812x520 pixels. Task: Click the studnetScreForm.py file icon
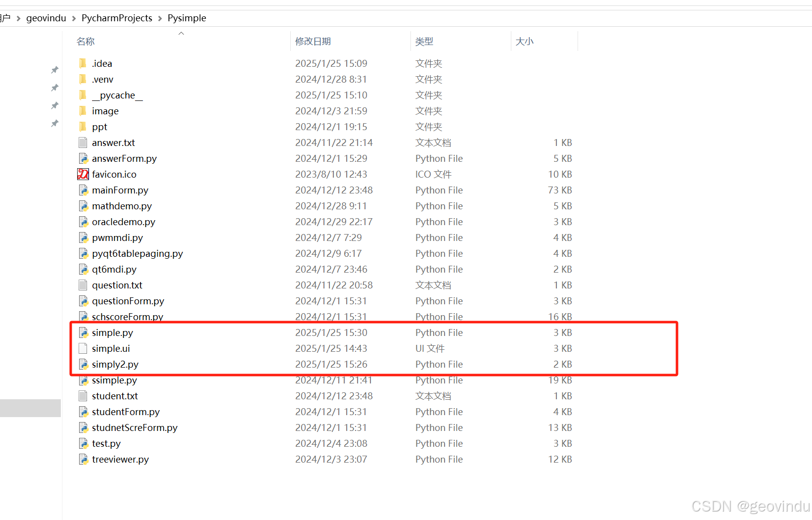point(83,427)
